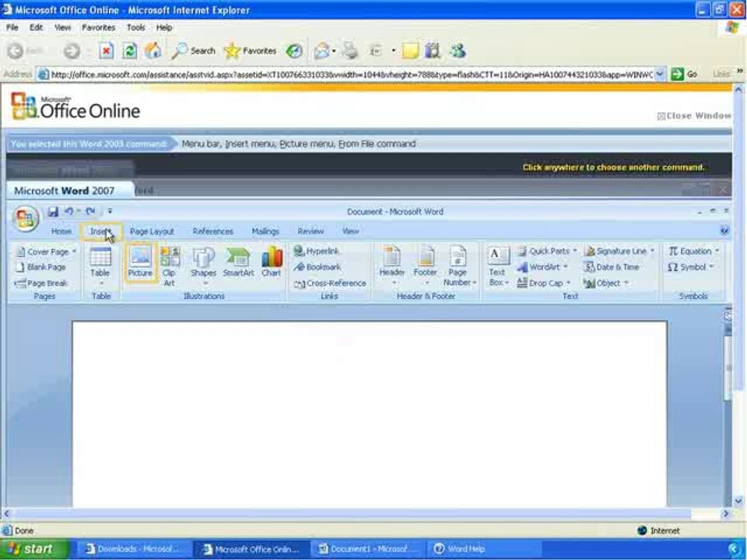Click the Favorites toolbar button
The width and height of the screenshot is (747, 560).
pyautogui.click(x=250, y=51)
